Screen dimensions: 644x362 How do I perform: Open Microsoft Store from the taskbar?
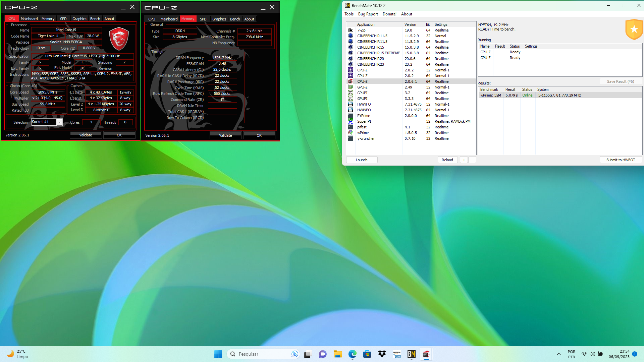point(367,354)
